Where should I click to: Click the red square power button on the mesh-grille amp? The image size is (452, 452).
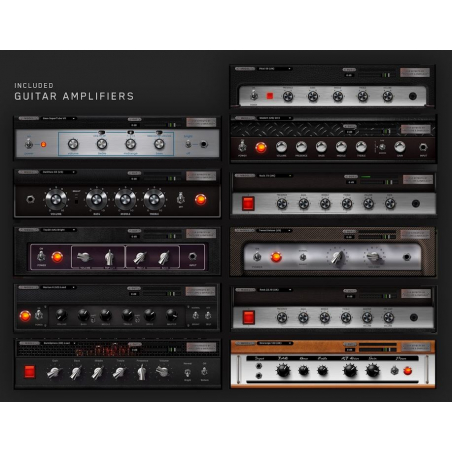[29, 371]
